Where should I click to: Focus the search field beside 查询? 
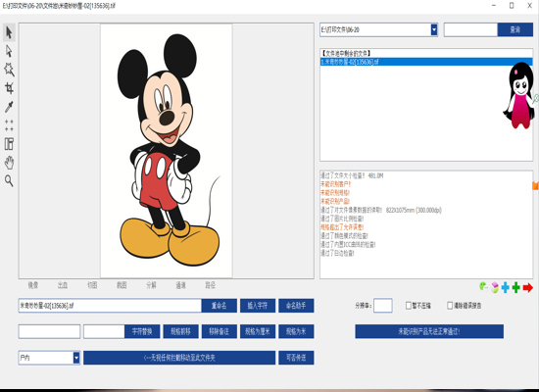point(470,30)
